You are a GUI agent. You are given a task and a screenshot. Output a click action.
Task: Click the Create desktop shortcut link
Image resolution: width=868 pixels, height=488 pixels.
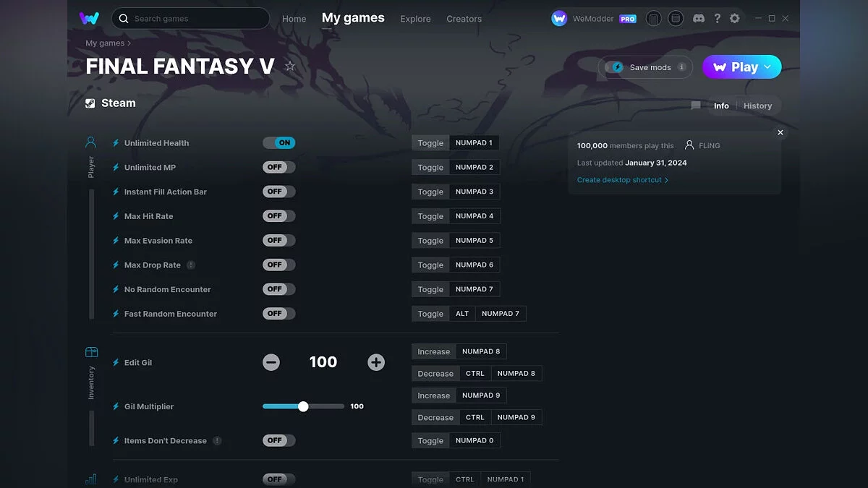point(623,180)
